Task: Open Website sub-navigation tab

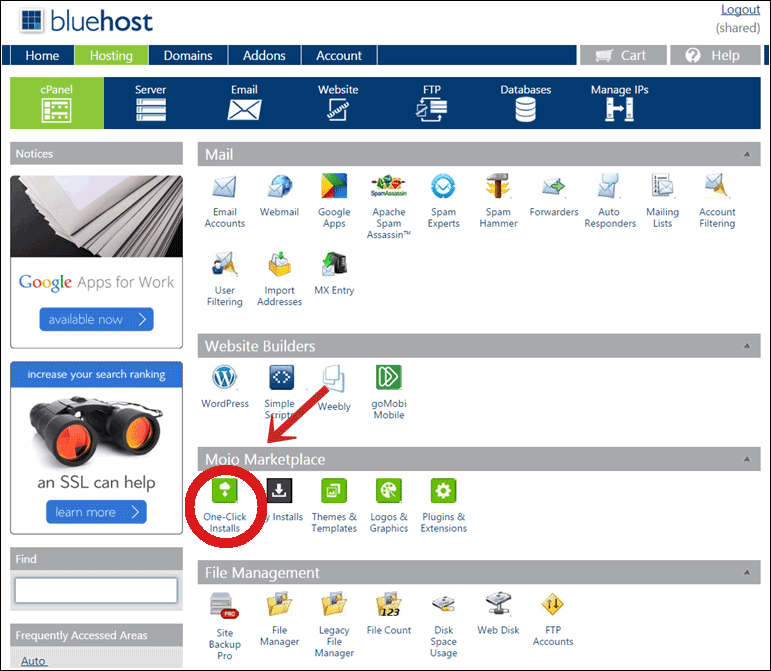Action: tap(338, 103)
